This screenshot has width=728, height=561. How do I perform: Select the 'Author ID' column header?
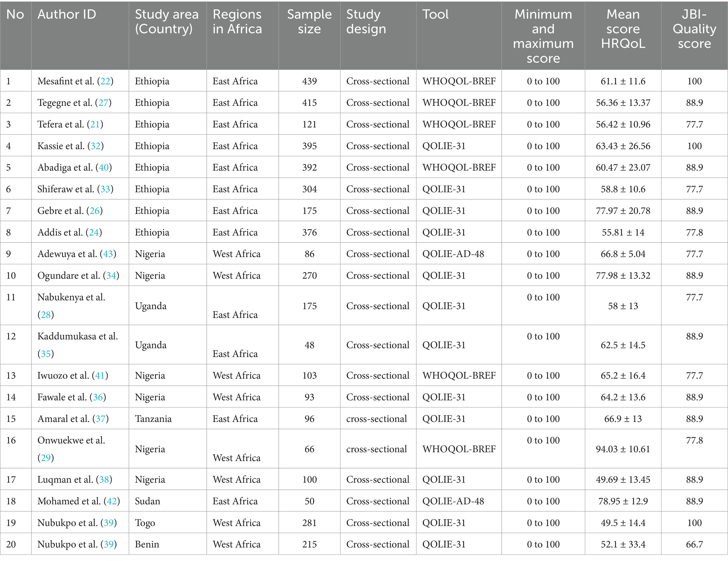click(x=67, y=14)
